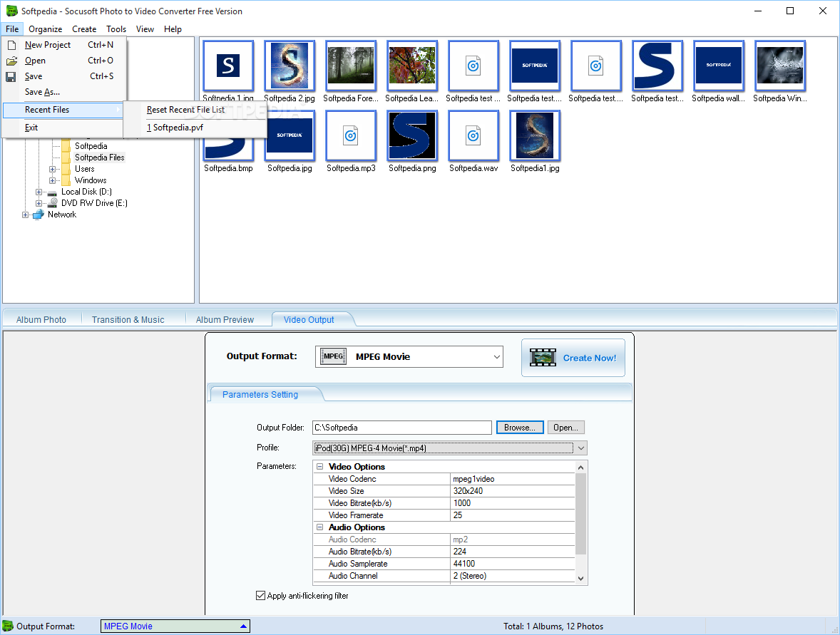Click the Save floppy disk icon
The width and height of the screenshot is (840, 635).
click(11, 76)
